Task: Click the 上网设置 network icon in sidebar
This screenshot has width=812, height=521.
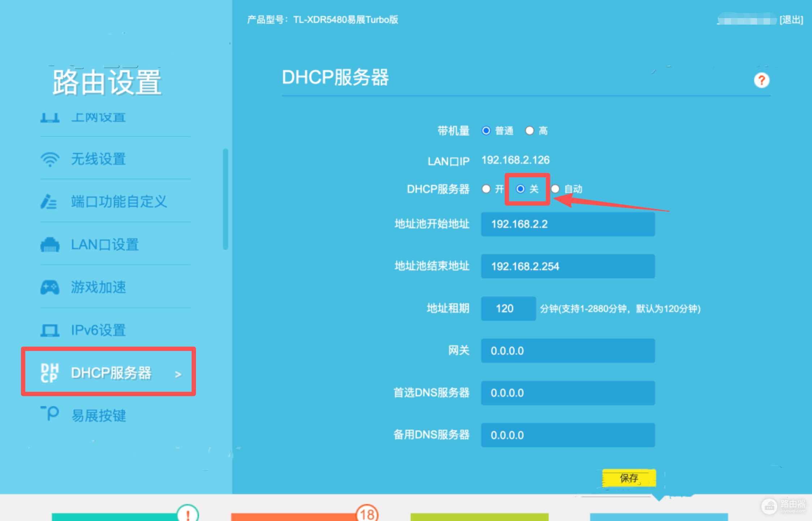Action: coord(50,118)
